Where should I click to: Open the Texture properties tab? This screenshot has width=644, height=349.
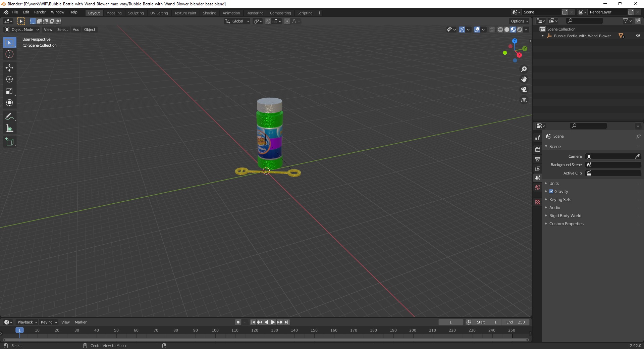(538, 202)
